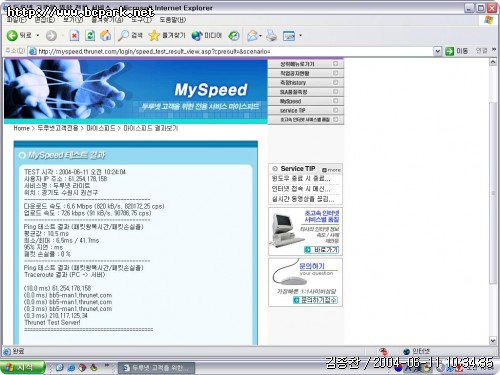Open the 도움말(H) menu
Image resolution: width=500 pixels, height=375 pixels.
(173, 20)
